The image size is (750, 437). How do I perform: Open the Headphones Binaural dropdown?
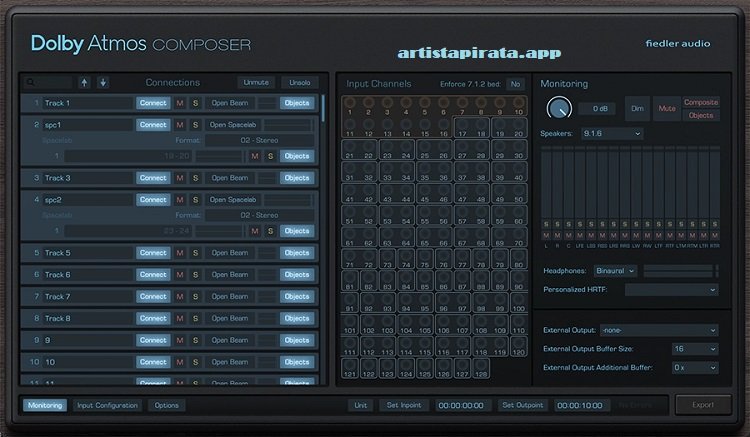coord(615,271)
